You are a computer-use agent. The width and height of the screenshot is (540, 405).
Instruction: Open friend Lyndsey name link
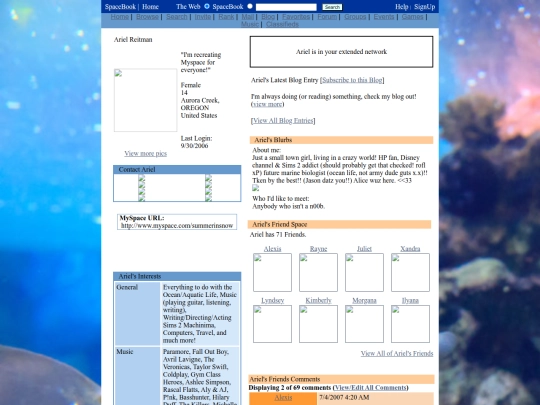272,300
